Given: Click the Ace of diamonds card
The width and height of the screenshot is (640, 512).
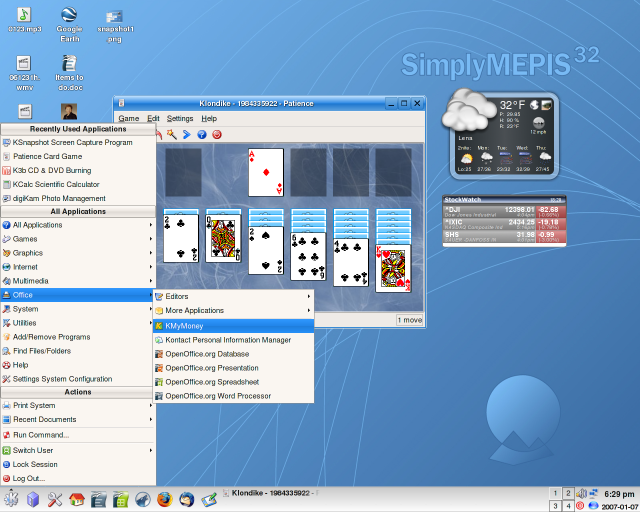Looking at the screenshot, I should (266, 172).
